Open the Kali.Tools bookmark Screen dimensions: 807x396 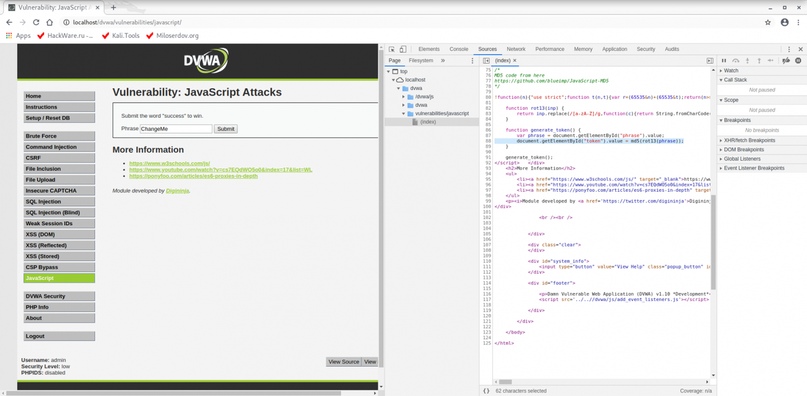coord(121,36)
